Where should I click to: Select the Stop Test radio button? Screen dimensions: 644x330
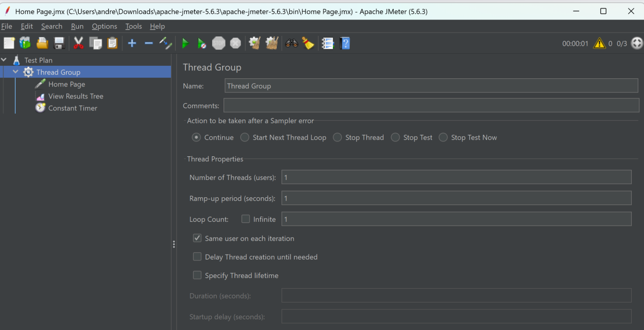tap(395, 137)
